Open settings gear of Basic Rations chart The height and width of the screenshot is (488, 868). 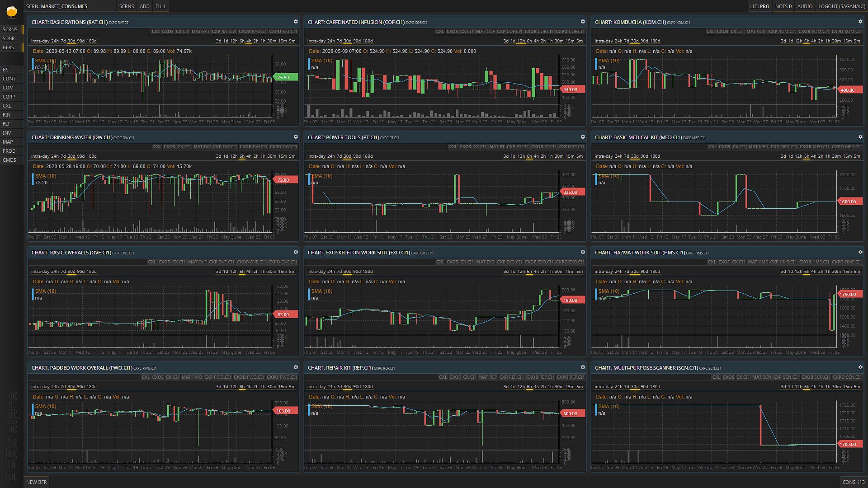click(296, 22)
